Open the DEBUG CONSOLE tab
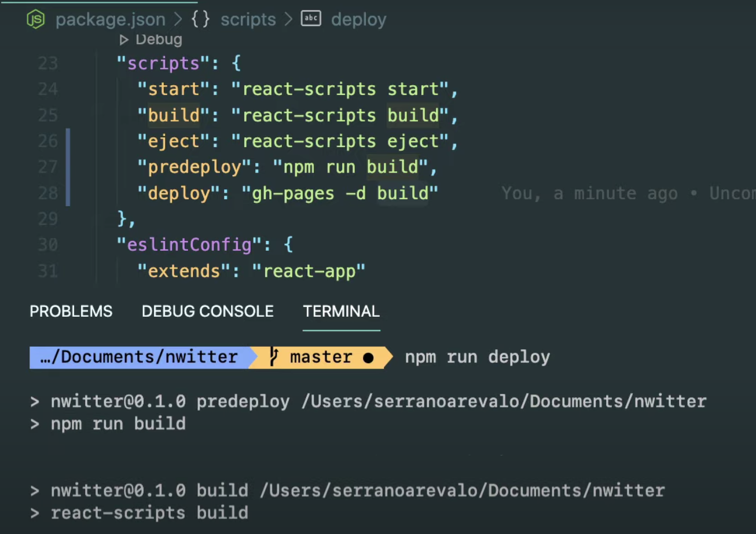 click(x=208, y=312)
